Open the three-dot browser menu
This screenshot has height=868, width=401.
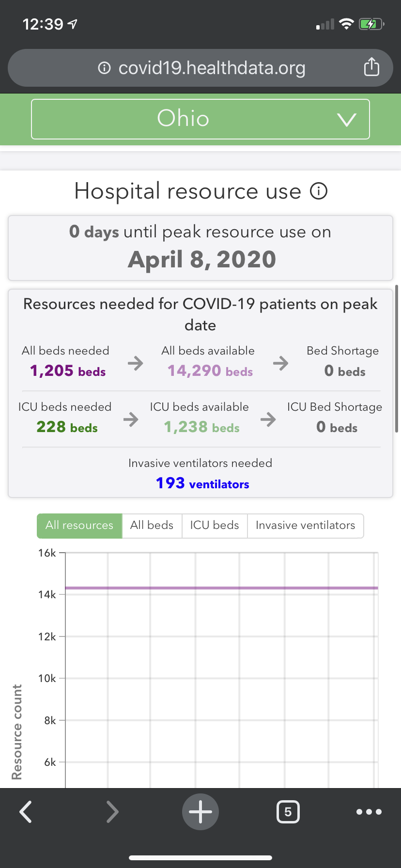point(369,811)
